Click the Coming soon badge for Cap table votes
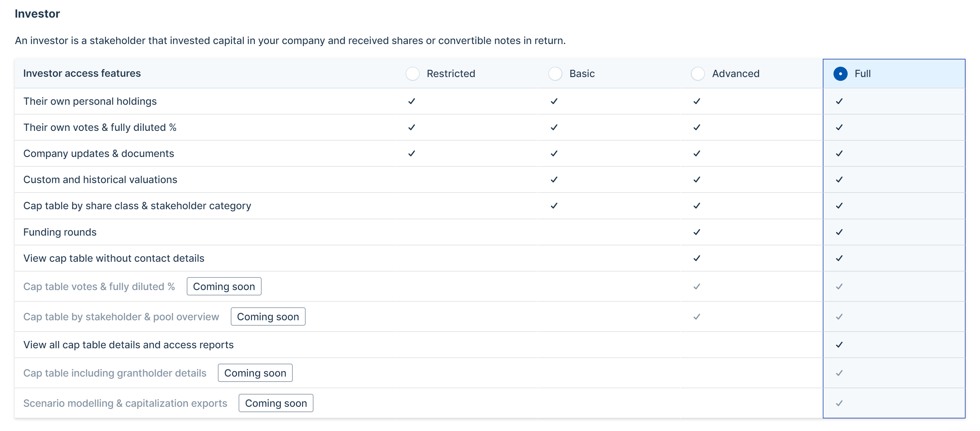 pos(224,286)
